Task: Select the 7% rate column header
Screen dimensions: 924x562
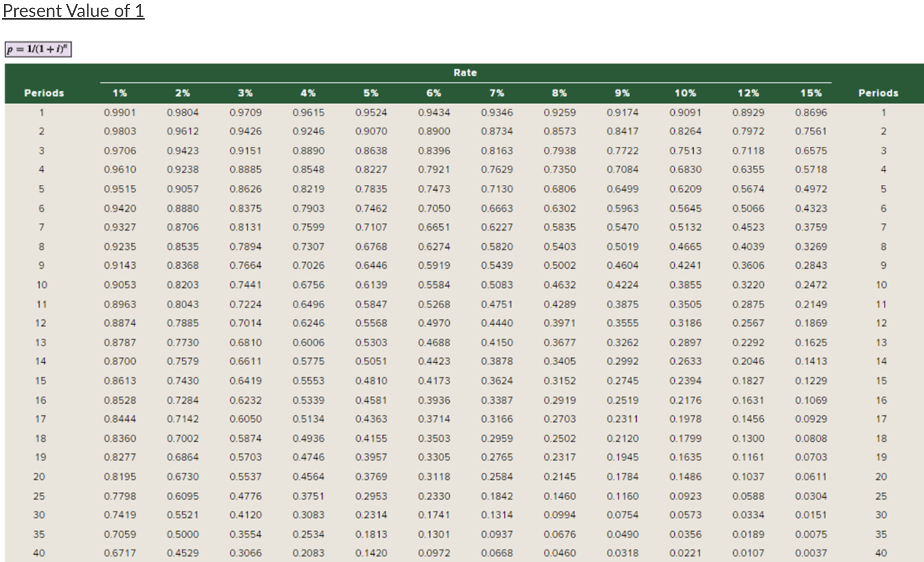Action: [x=497, y=93]
